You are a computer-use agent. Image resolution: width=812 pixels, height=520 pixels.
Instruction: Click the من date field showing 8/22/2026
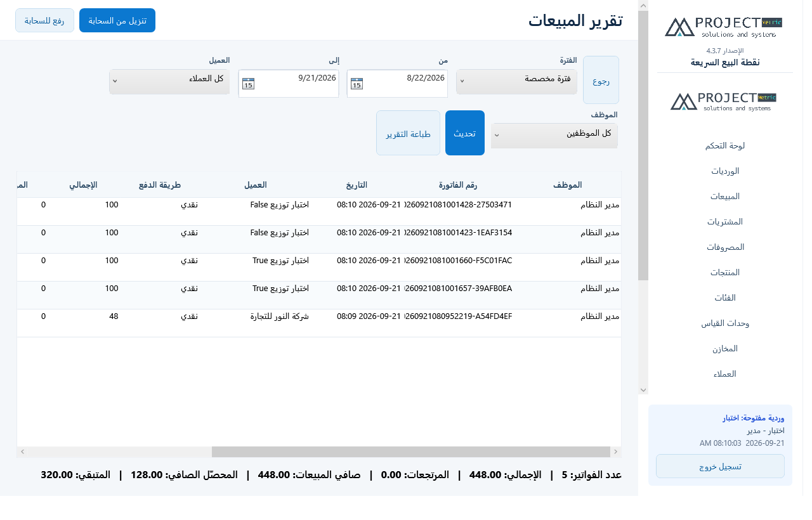point(397,84)
